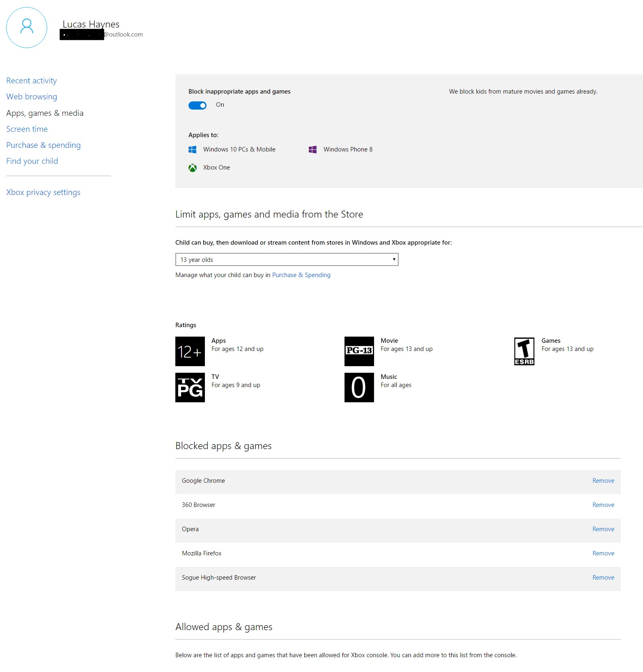Screen dimensions: 643x672
Task: Click the @outlook.com email address text
Action: tap(123, 34)
